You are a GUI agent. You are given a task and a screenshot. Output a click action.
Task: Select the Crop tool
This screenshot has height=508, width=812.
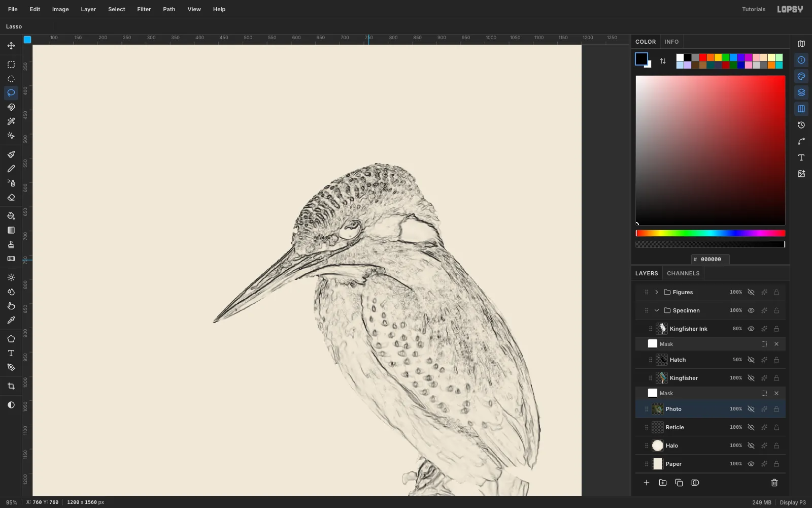tap(11, 386)
